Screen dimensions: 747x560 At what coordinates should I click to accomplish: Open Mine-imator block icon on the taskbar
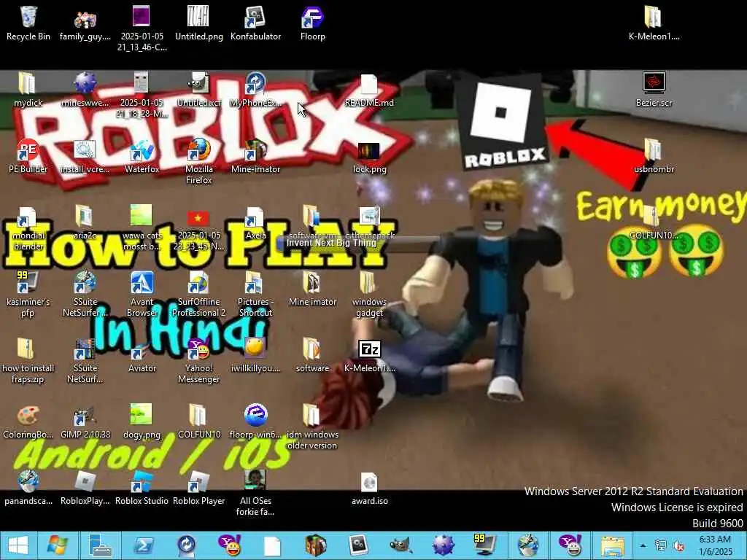click(315, 545)
